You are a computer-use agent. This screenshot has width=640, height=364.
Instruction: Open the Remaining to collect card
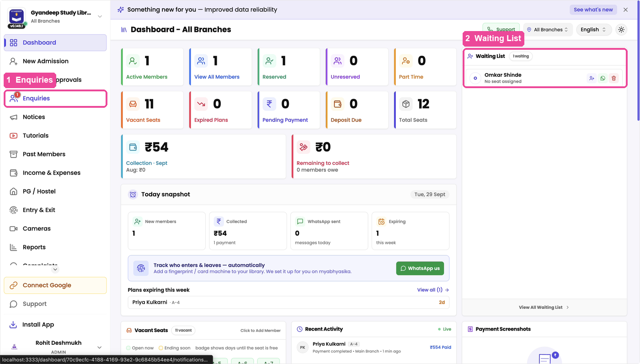(x=374, y=157)
